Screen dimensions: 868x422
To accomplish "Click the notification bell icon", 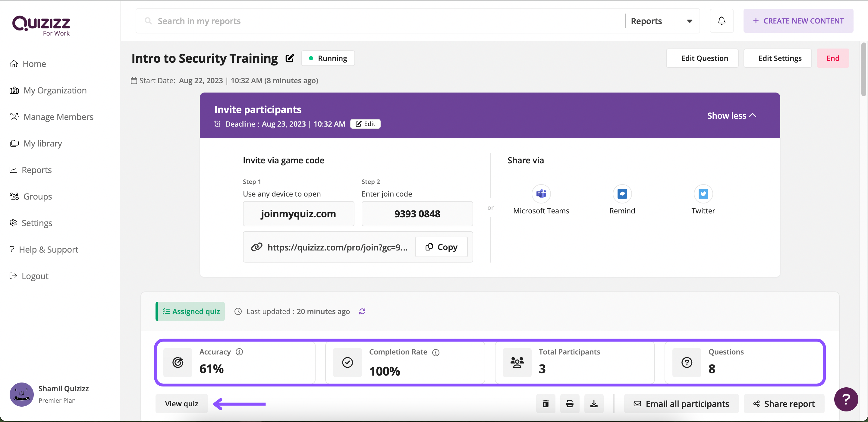I will click(722, 20).
